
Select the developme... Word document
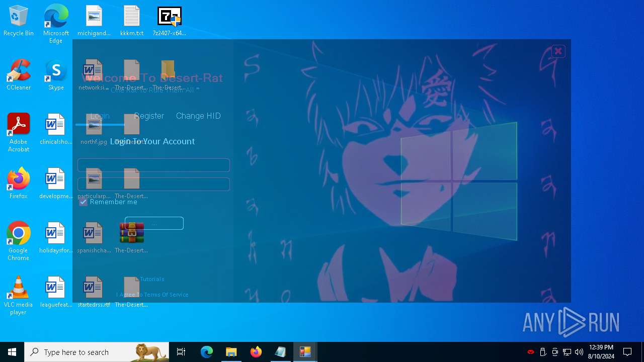[56, 184]
